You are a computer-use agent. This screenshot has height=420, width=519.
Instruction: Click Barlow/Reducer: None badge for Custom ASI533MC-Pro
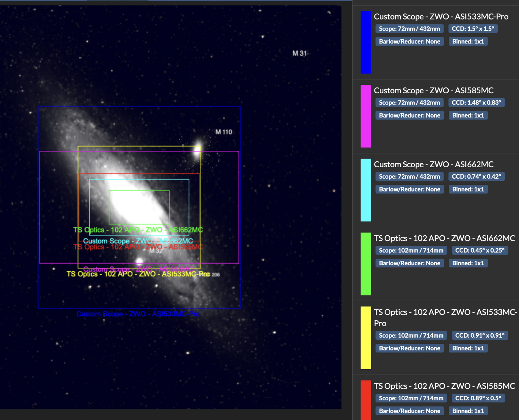(x=409, y=41)
